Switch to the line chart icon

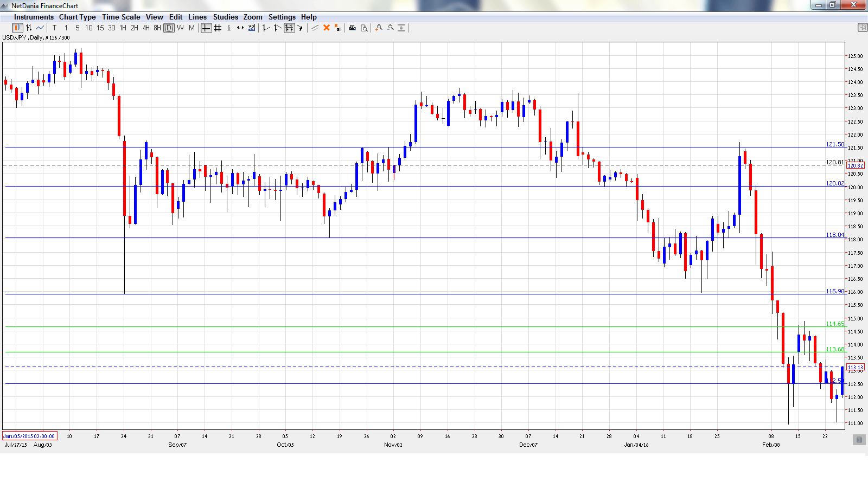click(40, 28)
